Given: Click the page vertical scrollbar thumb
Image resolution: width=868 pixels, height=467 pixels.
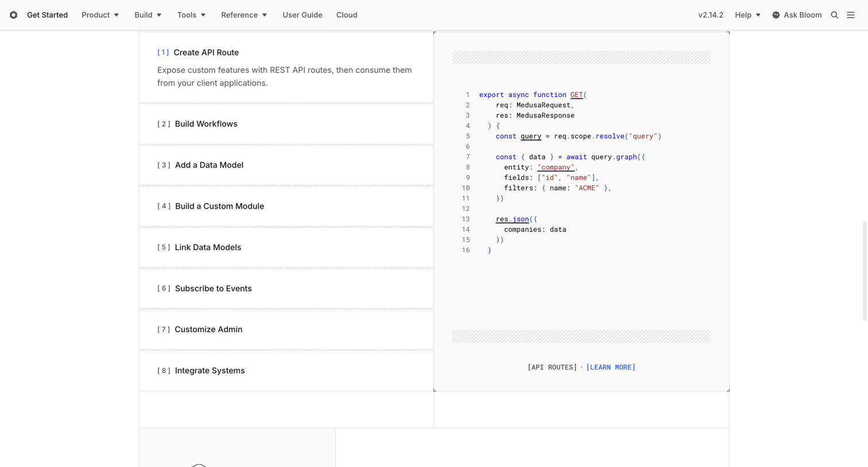Looking at the screenshot, I should [x=865, y=271].
